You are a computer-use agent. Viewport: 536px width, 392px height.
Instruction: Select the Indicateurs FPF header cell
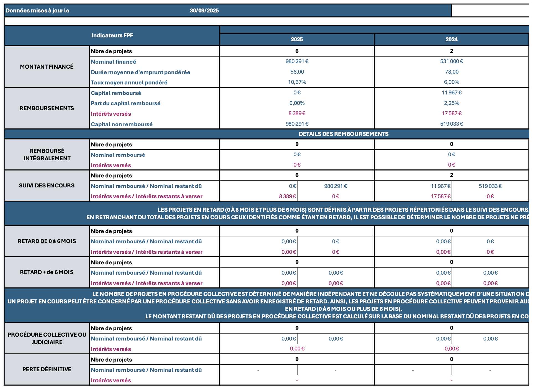tap(112, 35)
